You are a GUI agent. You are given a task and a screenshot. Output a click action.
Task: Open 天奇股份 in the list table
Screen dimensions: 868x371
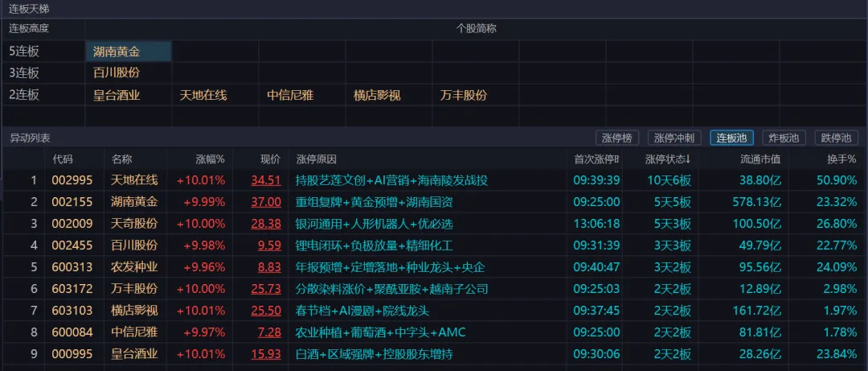coord(134,224)
